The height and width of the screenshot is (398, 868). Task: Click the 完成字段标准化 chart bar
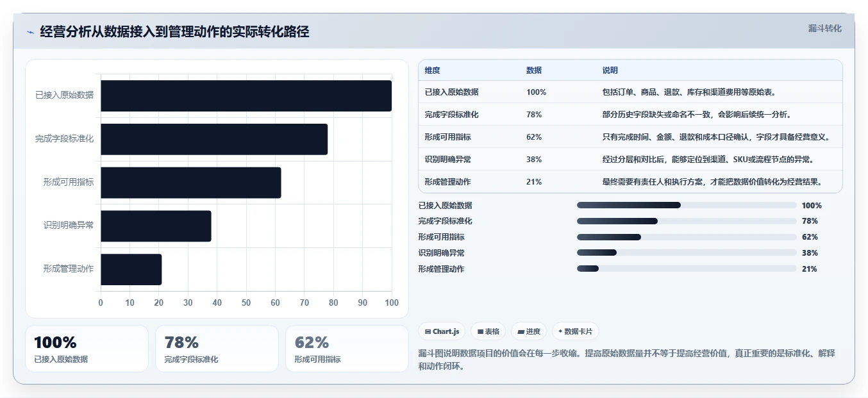coord(214,139)
